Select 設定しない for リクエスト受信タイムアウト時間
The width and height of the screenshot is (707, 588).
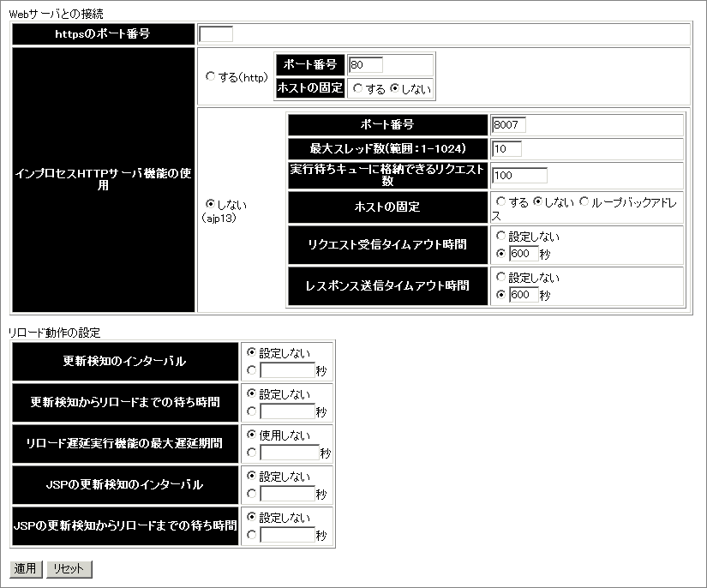point(500,235)
